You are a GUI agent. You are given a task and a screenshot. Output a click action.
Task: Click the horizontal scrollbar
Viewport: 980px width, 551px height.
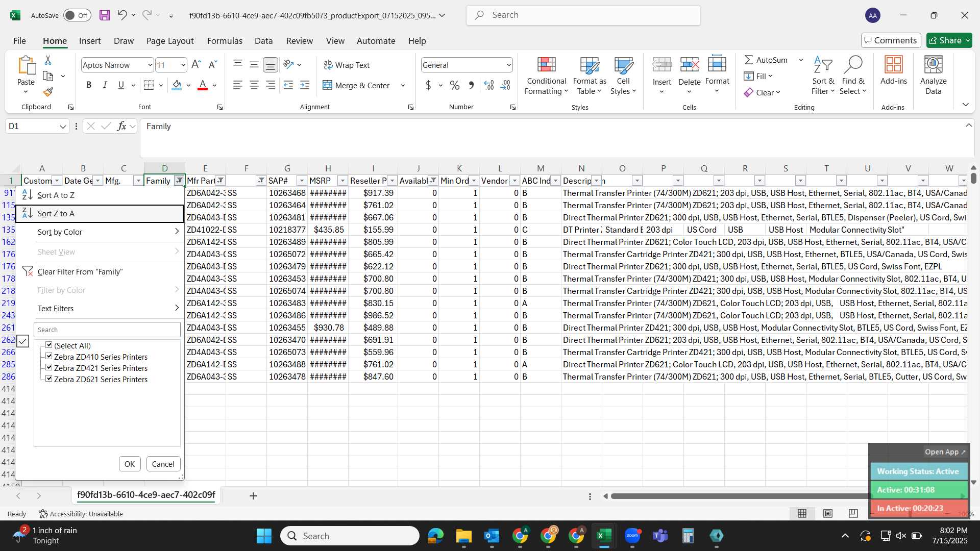[740, 496]
